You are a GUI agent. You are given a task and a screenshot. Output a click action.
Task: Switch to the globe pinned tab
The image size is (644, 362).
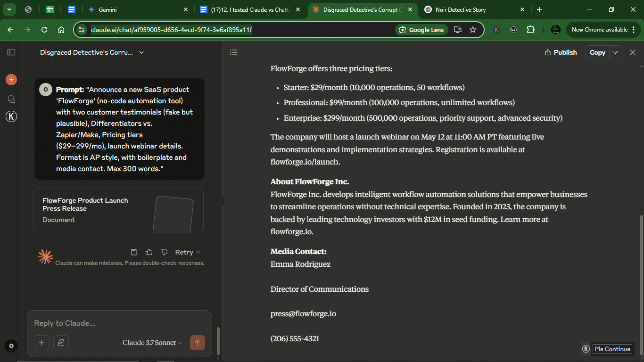[x=28, y=9]
